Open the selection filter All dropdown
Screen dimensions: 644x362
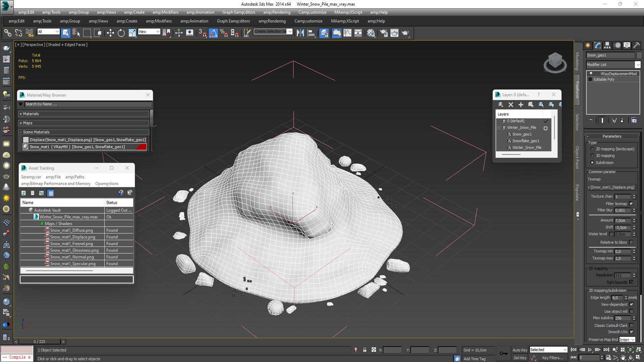pyautogui.click(x=48, y=32)
